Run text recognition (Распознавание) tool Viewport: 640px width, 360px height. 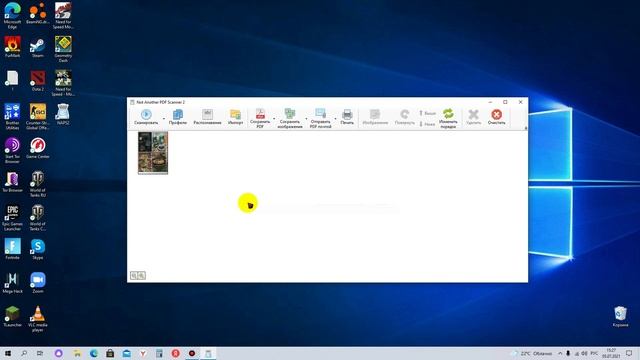point(207,117)
